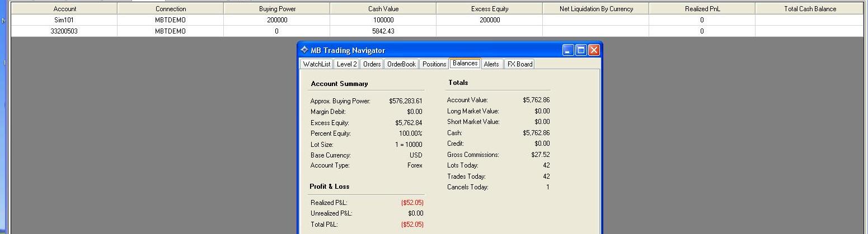Click the Net Liquidation By Currency header
The height and width of the screenshot is (234, 868).
coord(596,9)
